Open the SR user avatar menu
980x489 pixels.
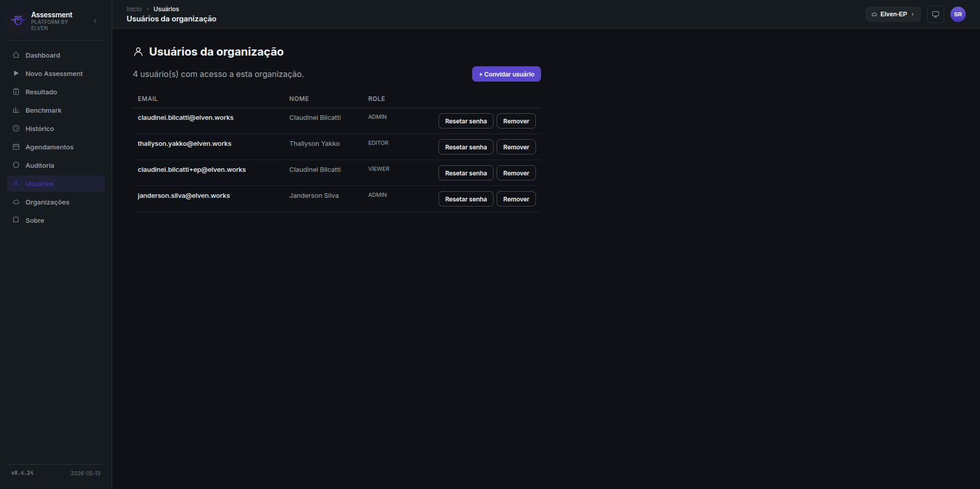(958, 14)
